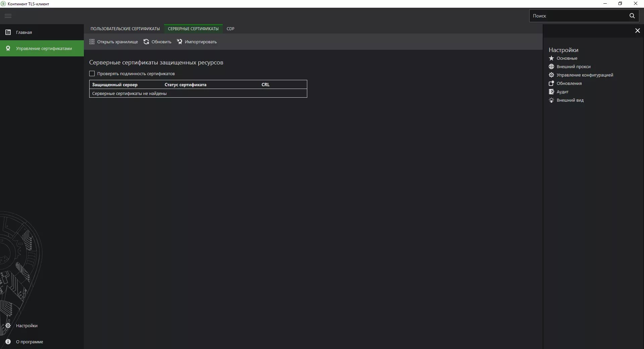
Task: Click the Континент TLS-клиент title bar icon
Action: (3, 4)
